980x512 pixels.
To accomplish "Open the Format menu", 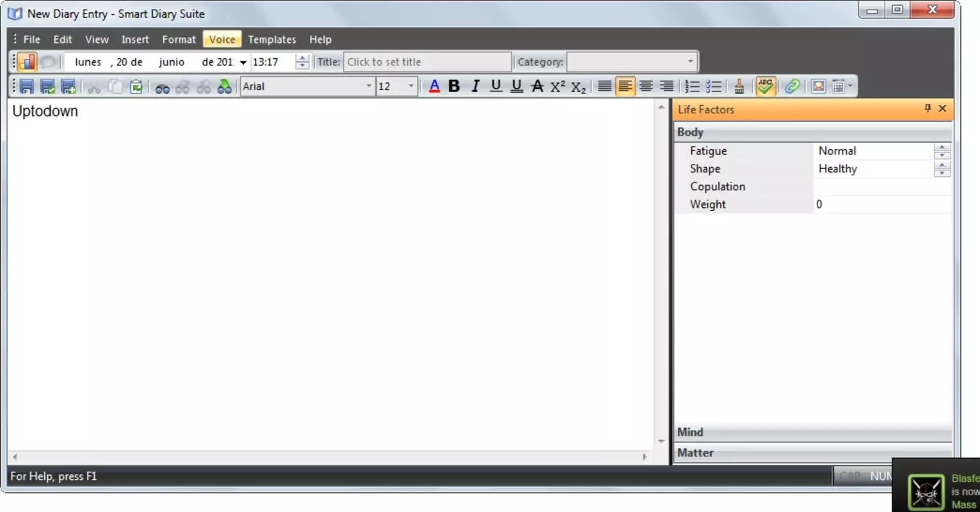I will [179, 40].
